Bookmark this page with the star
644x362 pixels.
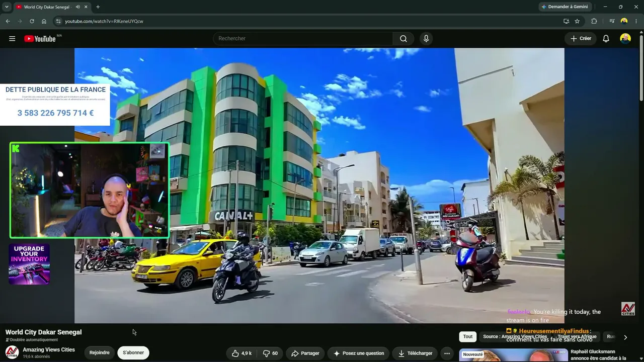pos(577,21)
